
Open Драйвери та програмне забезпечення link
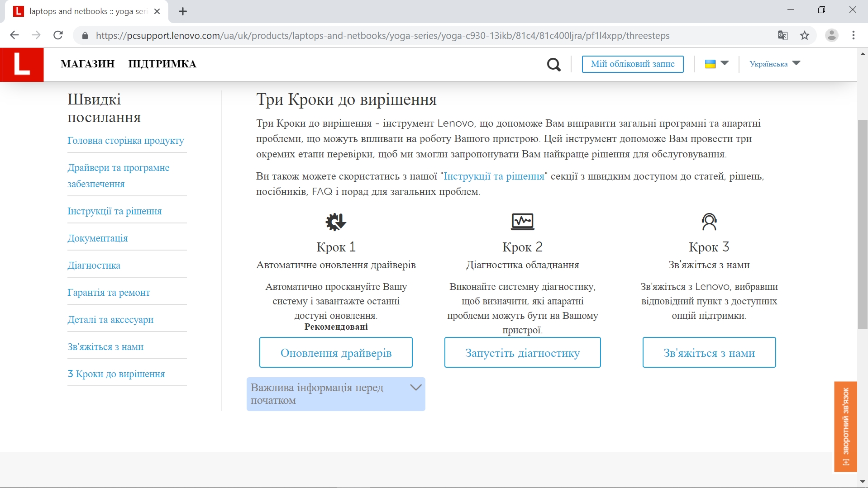(x=119, y=175)
